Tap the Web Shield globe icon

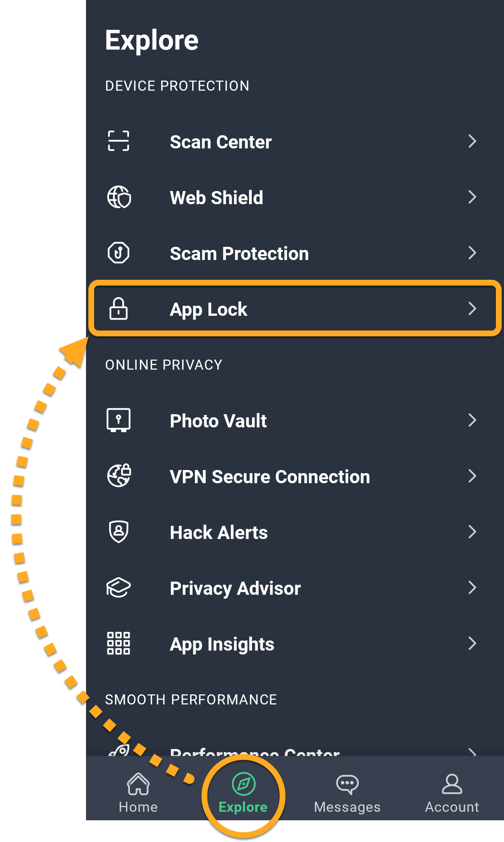coord(119,197)
